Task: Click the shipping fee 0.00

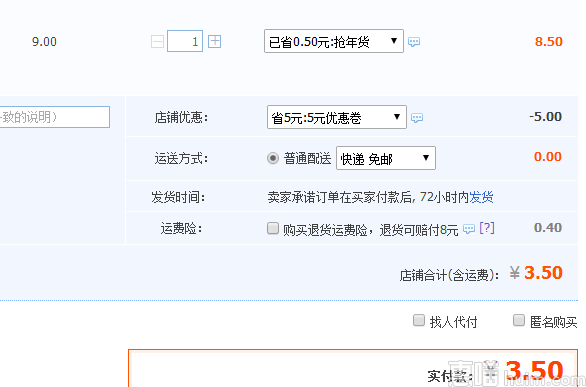Action: pyautogui.click(x=548, y=157)
